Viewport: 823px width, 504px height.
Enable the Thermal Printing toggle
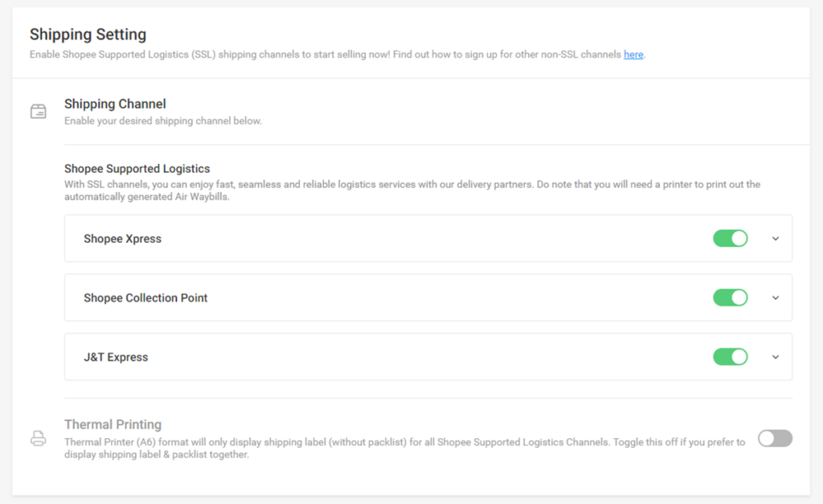[x=775, y=438]
